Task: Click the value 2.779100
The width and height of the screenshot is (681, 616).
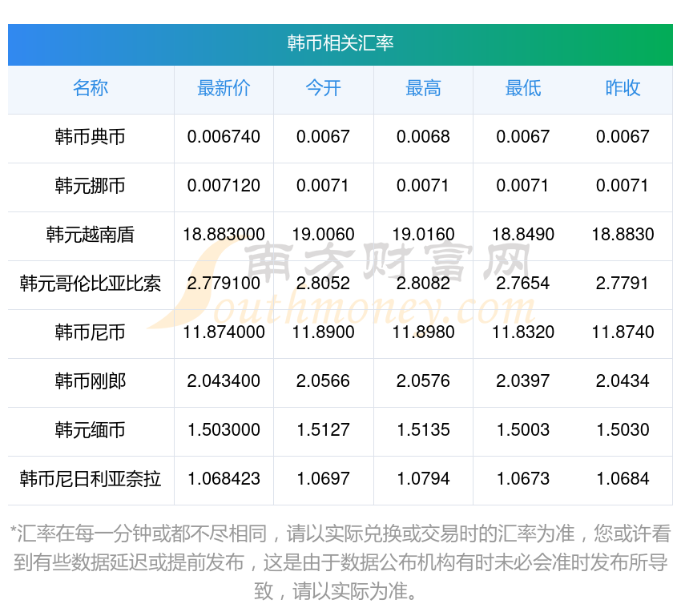Action: (x=224, y=284)
